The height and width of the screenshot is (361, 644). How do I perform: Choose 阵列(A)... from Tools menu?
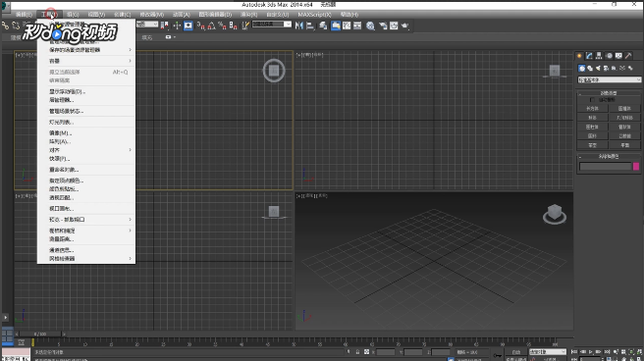(x=85, y=141)
